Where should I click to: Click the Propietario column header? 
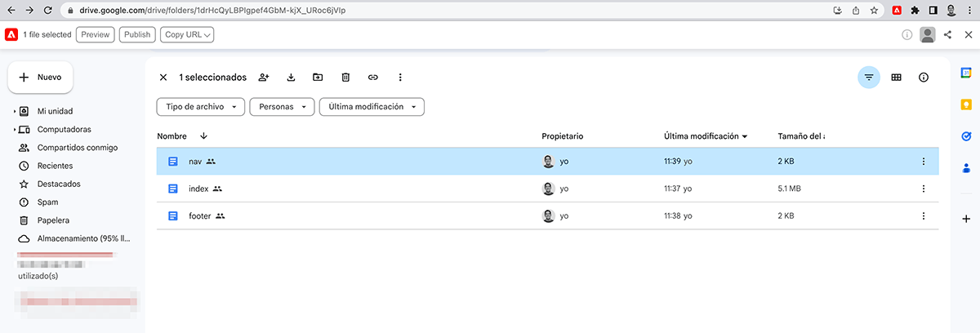[562, 136]
